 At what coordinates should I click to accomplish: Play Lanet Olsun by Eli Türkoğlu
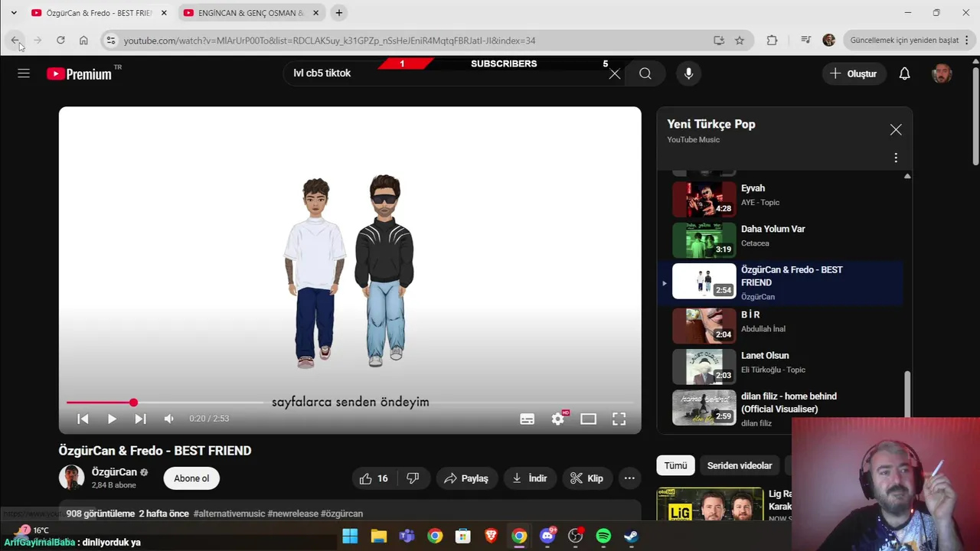click(781, 367)
